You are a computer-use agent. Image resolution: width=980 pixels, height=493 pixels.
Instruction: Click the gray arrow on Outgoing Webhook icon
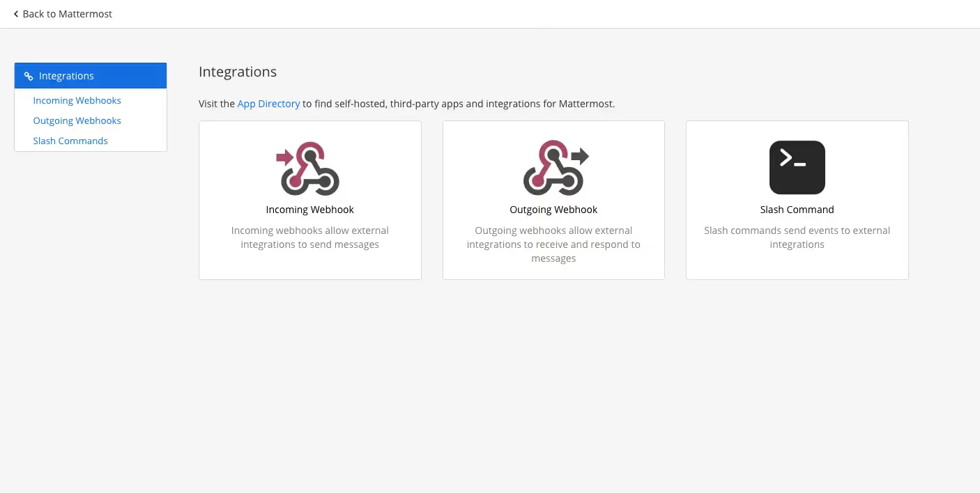pyautogui.click(x=580, y=155)
